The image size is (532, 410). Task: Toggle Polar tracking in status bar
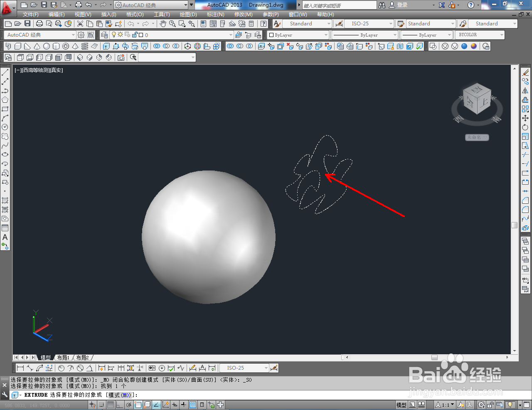[x=129, y=405]
